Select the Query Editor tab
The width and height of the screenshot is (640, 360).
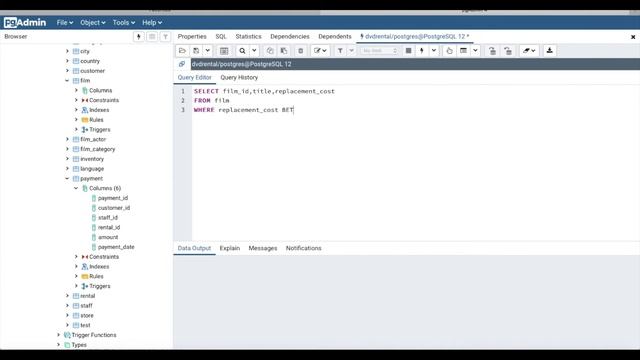(195, 78)
